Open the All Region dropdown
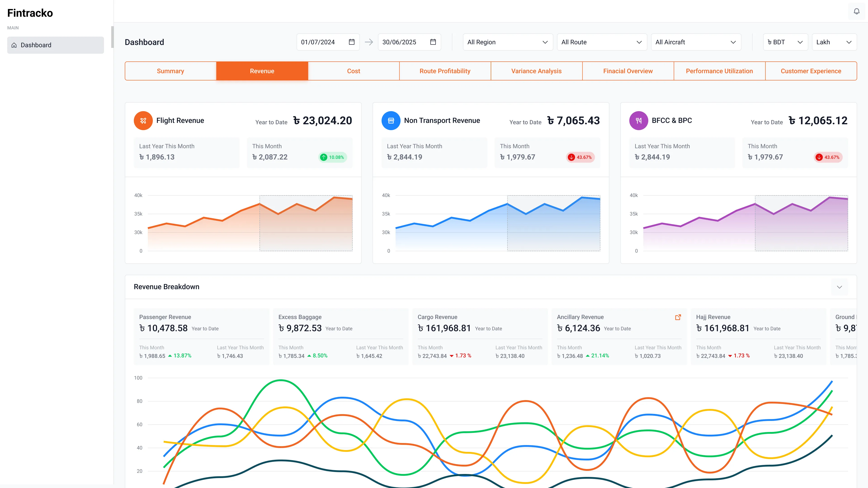The width and height of the screenshot is (868, 488). (x=507, y=42)
